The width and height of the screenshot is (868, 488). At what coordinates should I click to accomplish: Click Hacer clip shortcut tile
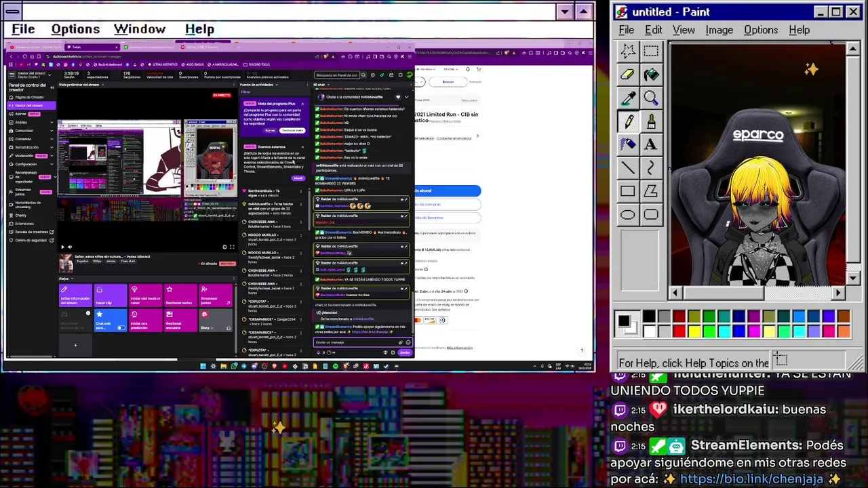pos(111,296)
